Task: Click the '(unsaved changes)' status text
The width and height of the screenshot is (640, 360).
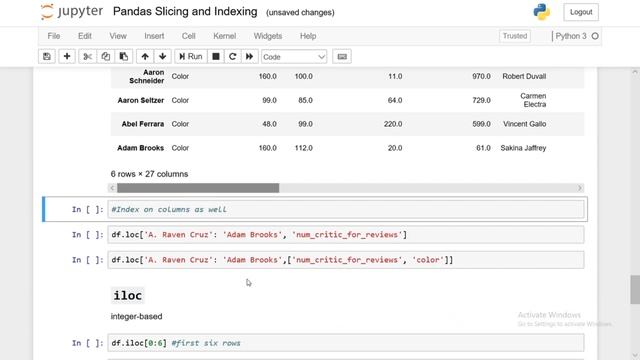Action: click(x=300, y=13)
